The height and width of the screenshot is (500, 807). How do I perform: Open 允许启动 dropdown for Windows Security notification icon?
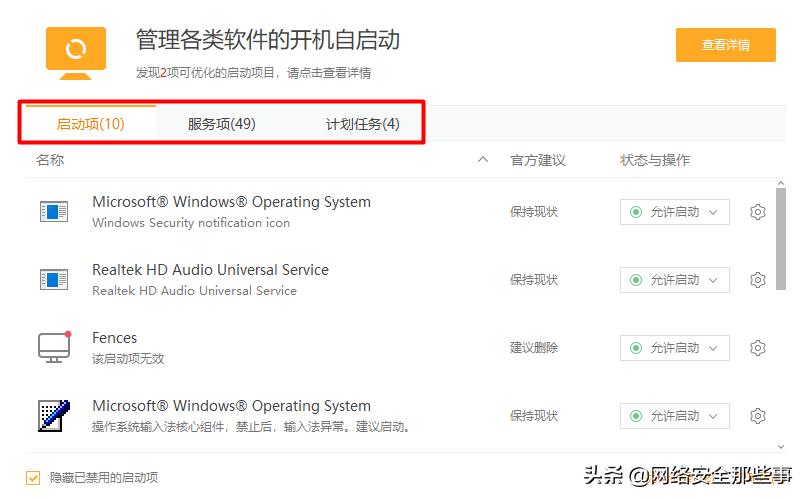pyautogui.click(x=674, y=212)
